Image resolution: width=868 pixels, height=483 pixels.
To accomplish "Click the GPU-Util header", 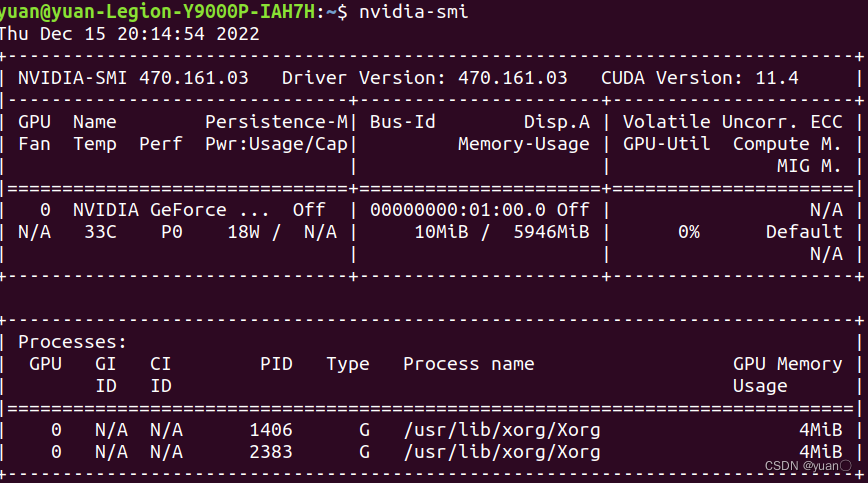I will pos(666,144).
